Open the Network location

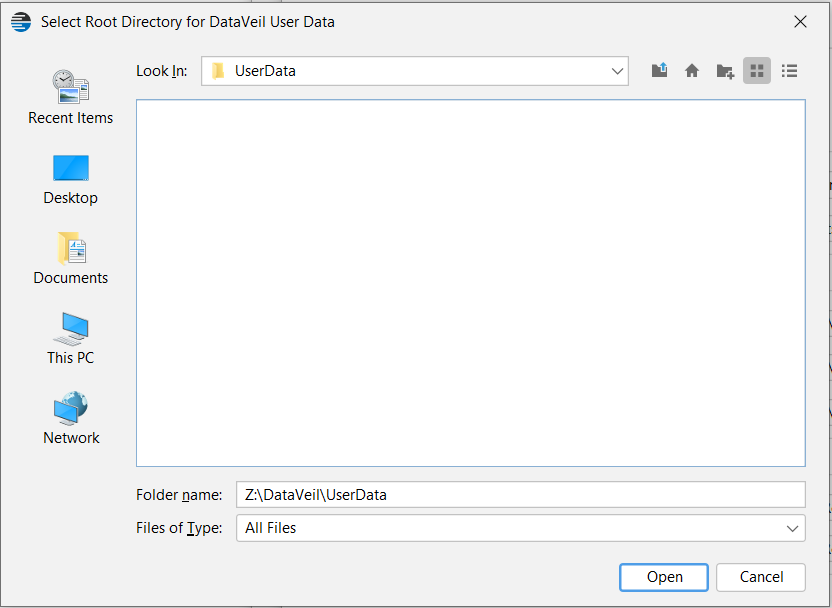point(71,418)
